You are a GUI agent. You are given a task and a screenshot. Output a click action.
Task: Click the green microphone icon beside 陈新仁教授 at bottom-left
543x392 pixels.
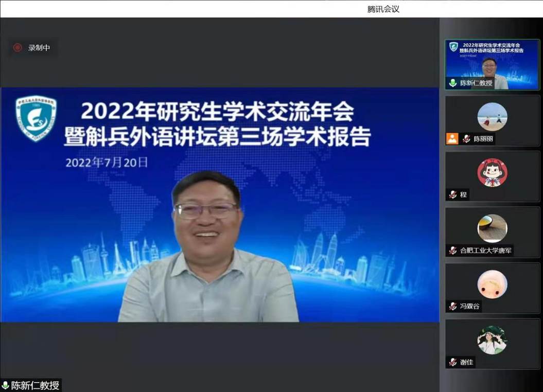pyautogui.click(x=6, y=385)
